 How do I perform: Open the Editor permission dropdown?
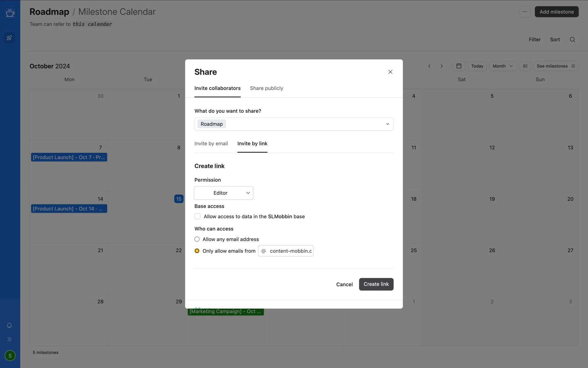tap(224, 193)
